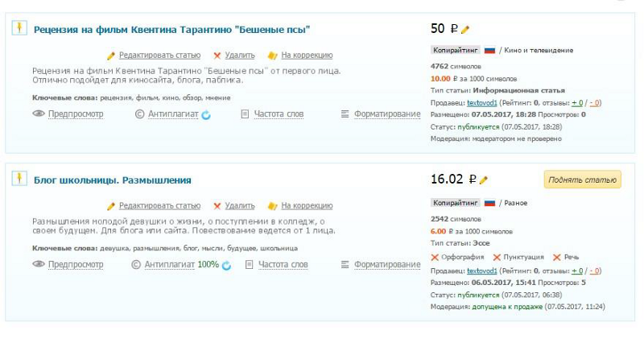Click the Форматирование icon for the Tarantino review
The width and height of the screenshot is (644, 339).
345,114
